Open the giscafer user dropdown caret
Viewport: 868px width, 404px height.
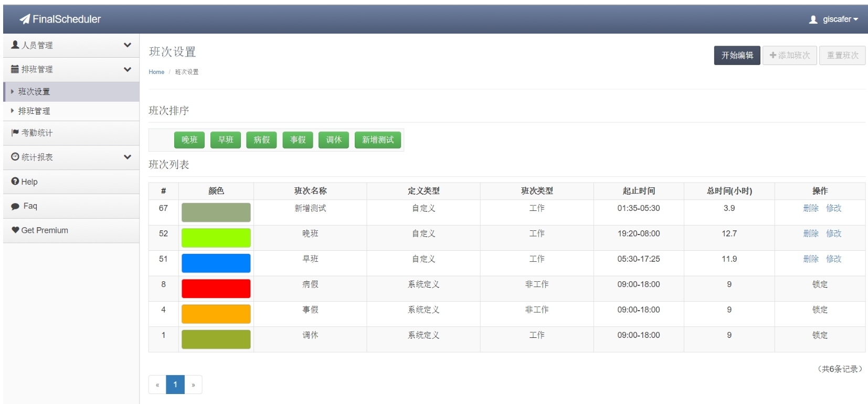click(x=855, y=19)
